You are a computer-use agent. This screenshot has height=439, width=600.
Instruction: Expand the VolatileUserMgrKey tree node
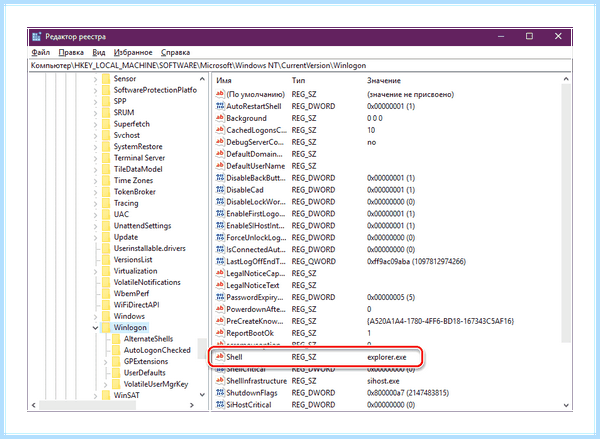click(x=106, y=384)
